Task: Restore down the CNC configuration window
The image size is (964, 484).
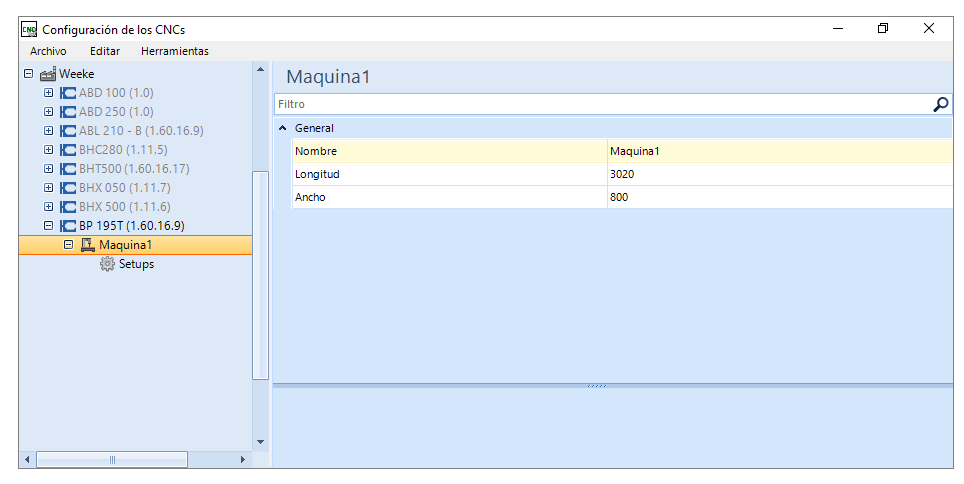Action: point(883,28)
